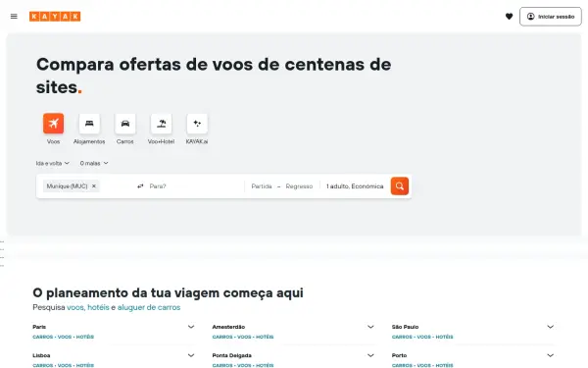Open HOTÉIS link under São Paulo
588x368 pixels.
tap(444, 338)
